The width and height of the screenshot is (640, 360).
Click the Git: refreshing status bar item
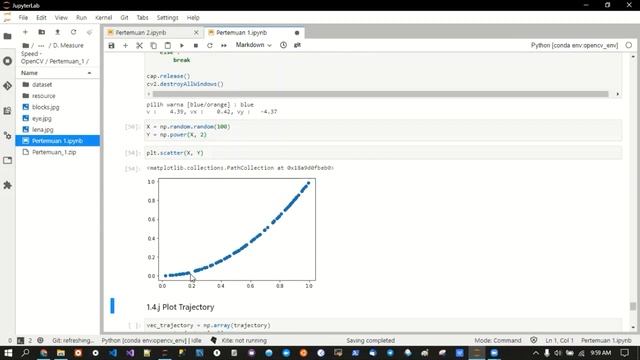pyautogui.click(x=73, y=340)
